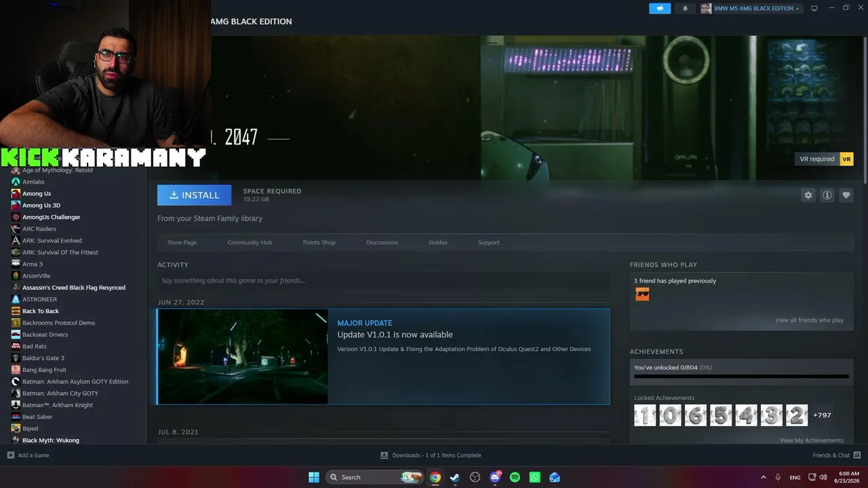The image size is (868, 488).
Task: Show game info via the info icon
Action: pyautogui.click(x=827, y=195)
